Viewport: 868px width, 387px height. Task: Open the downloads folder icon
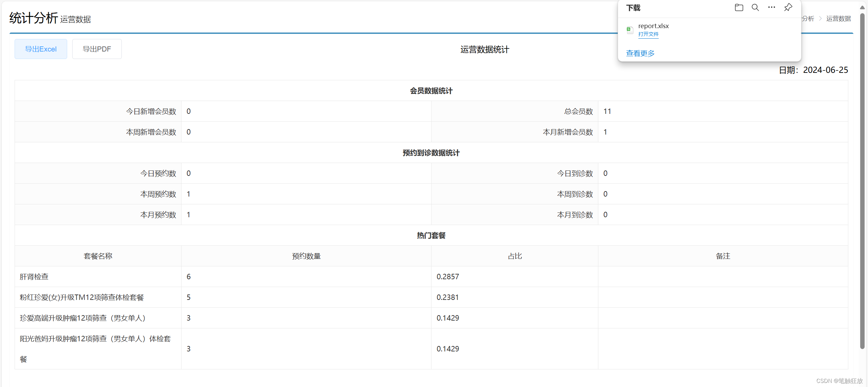739,7
